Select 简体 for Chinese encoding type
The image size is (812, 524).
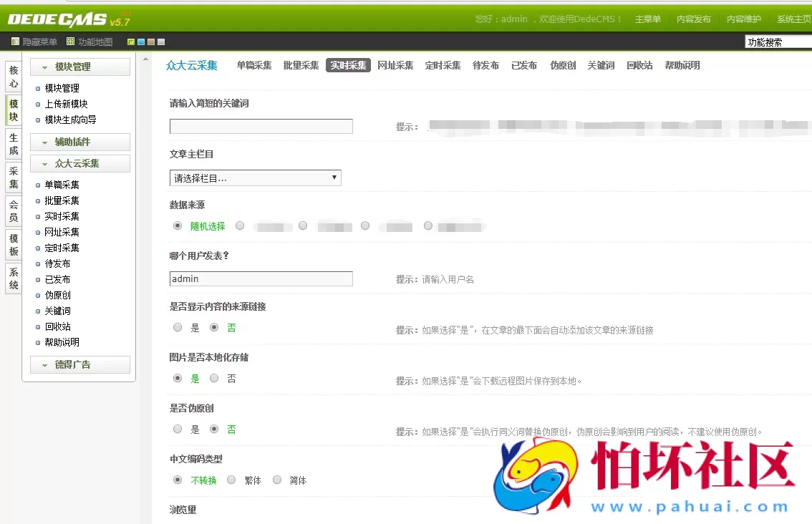click(277, 480)
